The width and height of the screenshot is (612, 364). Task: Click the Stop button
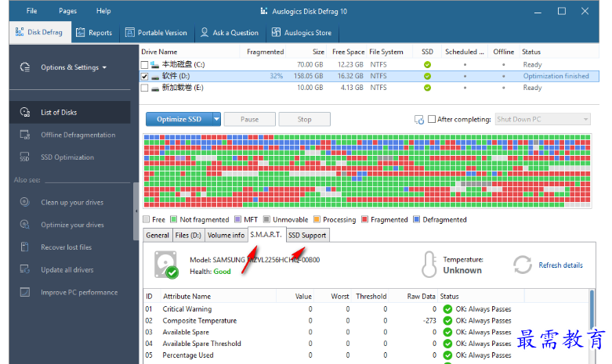point(305,119)
